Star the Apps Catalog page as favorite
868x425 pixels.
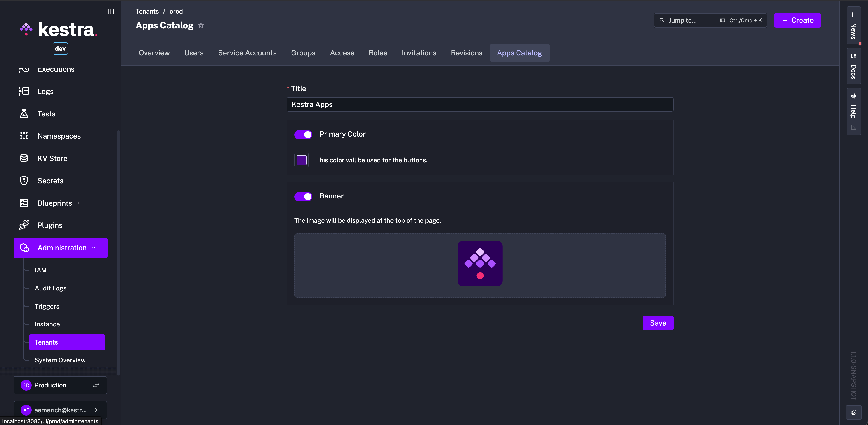[201, 25]
